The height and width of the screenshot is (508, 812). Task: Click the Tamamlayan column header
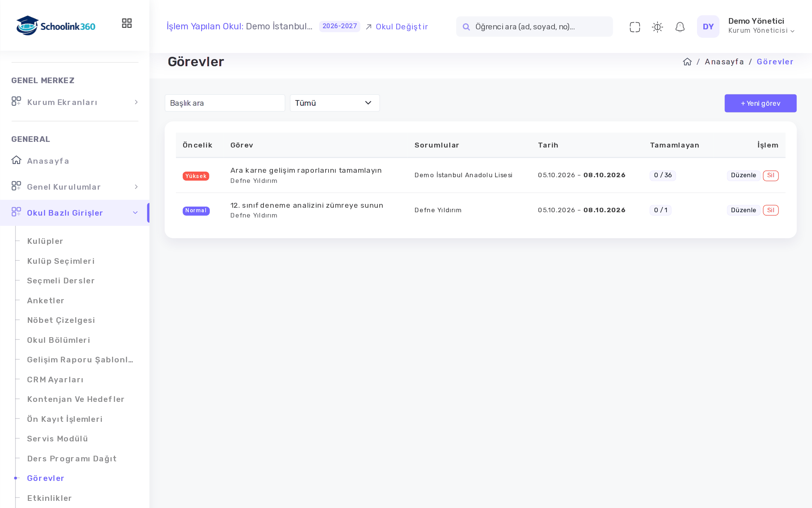pos(674,145)
